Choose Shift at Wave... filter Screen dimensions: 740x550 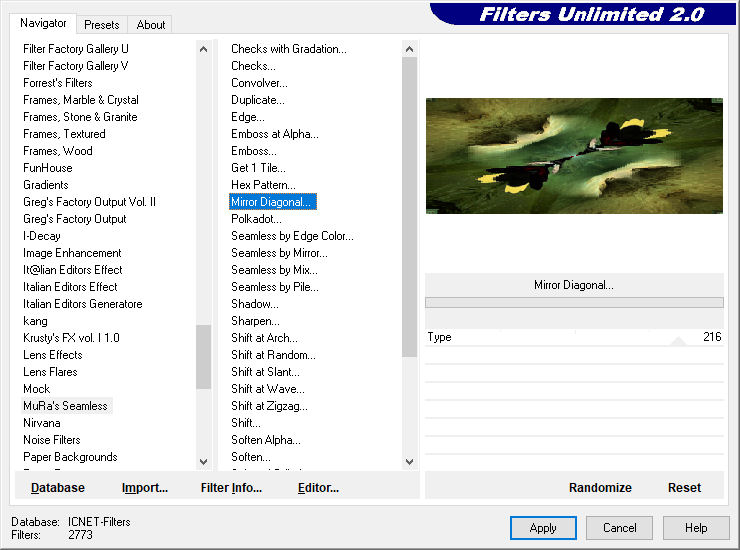click(x=268, y=389)
